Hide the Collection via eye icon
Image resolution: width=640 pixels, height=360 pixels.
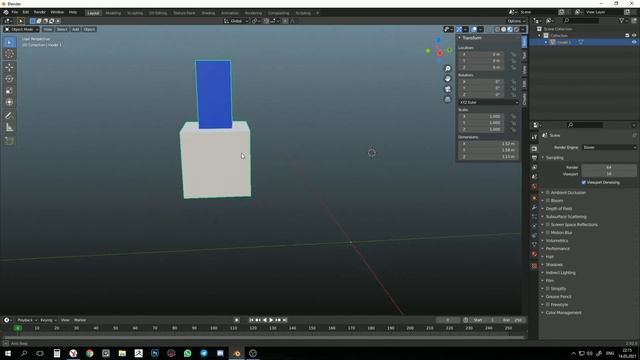[x=634, y=36]
